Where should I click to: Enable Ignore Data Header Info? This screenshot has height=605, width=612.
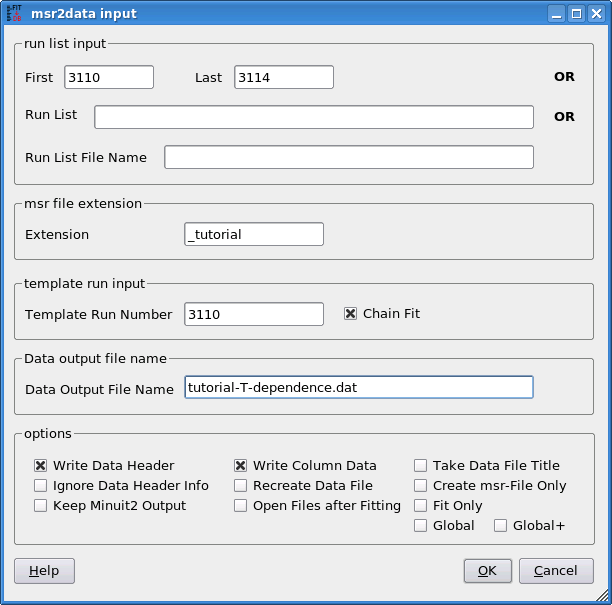coord(41,486)
